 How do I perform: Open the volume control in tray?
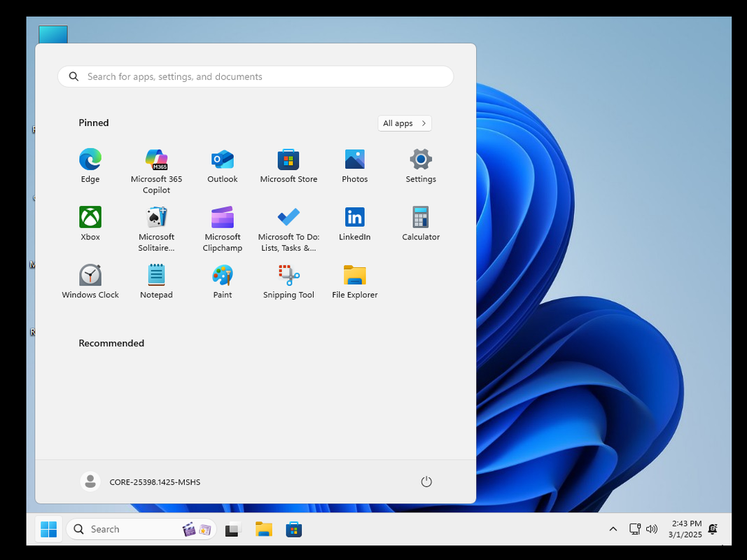[651, 529]
